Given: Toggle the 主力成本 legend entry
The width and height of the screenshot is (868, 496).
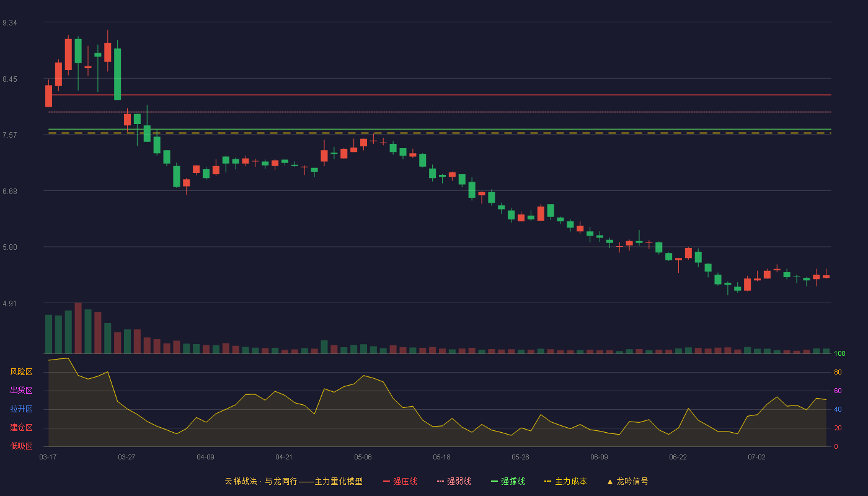Looking at the screenshot, I should (x=565, y=481).
